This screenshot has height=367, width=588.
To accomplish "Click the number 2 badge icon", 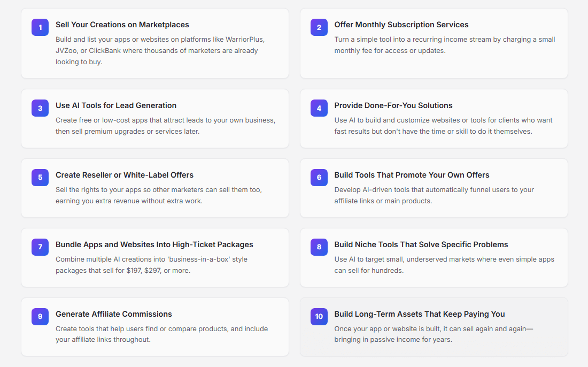I will click(319, 27).
